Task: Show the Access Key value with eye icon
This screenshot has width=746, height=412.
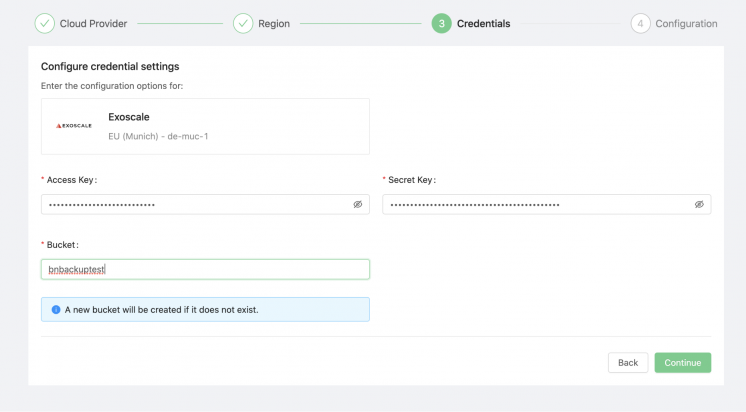Action: pyautogui.click(x=357, y=204)
